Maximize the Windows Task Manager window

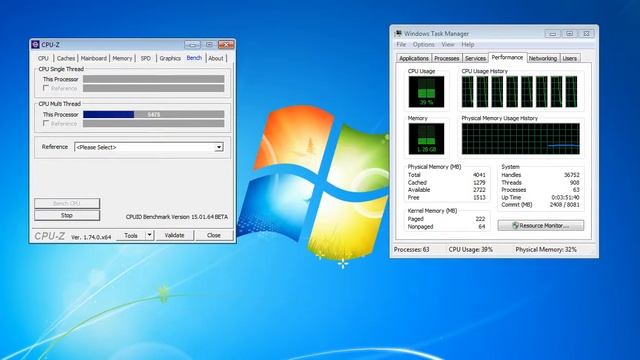tap(569, 33)
